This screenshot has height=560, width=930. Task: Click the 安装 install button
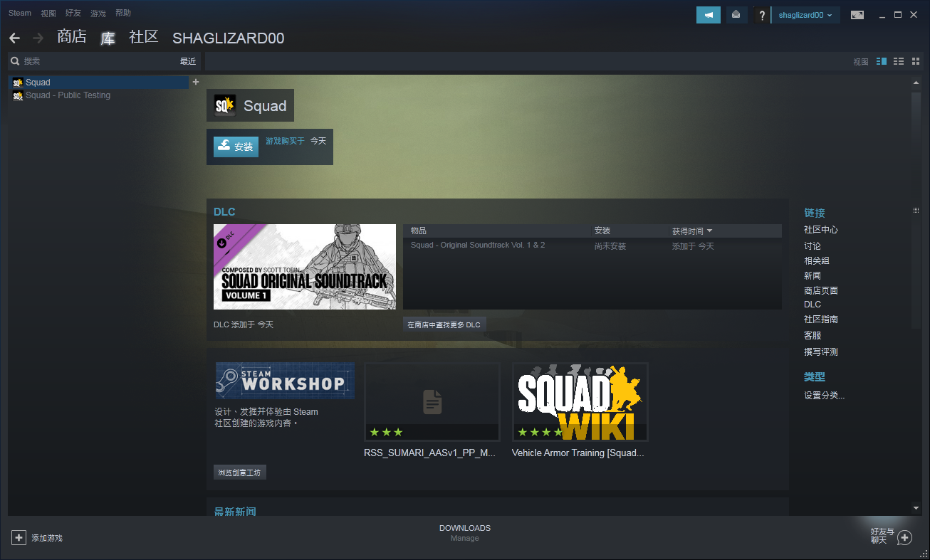pyautogui.click(x=236, y=147)
